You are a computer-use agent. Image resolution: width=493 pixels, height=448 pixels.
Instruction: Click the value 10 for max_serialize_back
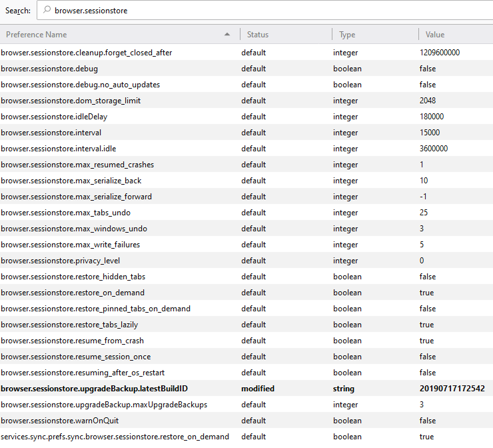click(424, 181)
